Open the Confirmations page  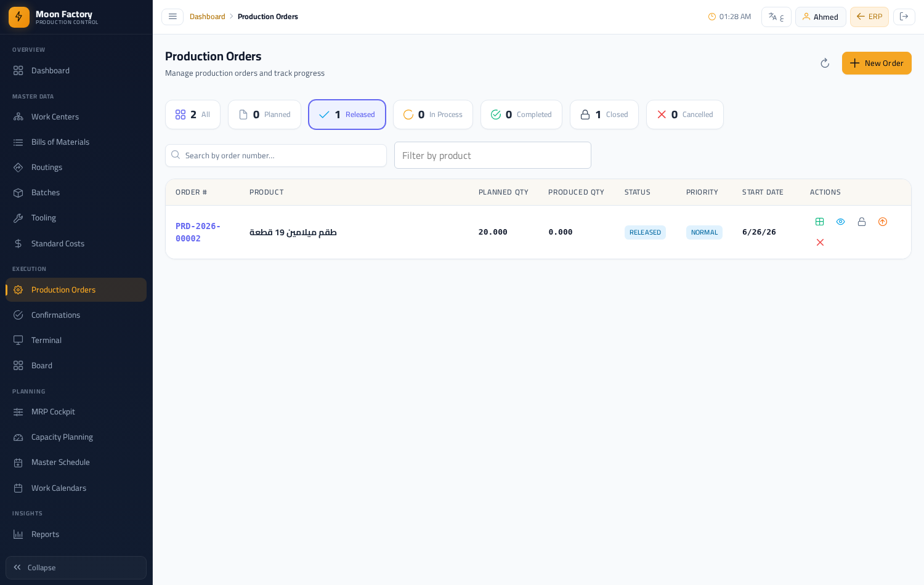pos(76,315)
